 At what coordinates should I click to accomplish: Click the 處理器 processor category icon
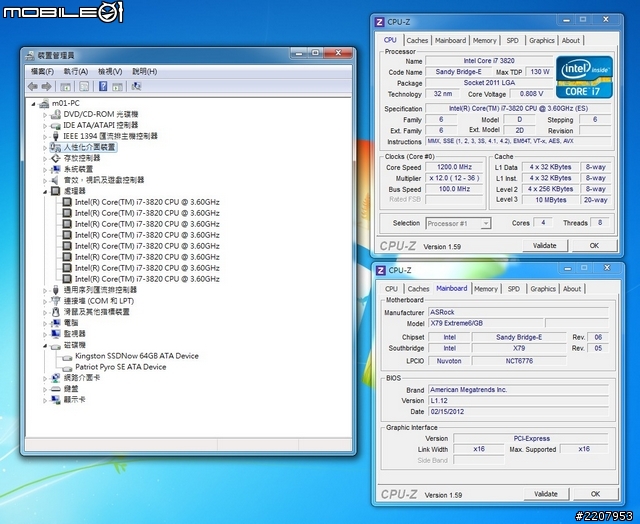point(56,191)
